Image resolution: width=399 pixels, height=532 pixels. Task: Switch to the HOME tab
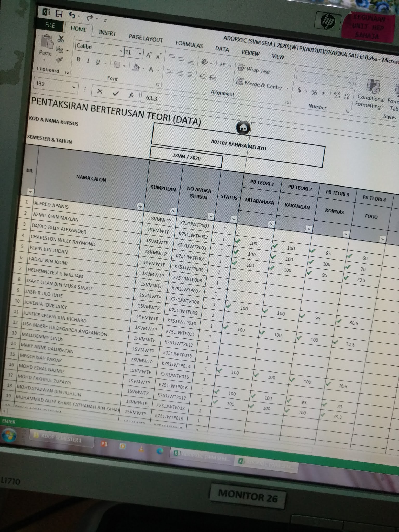point(78,29)
